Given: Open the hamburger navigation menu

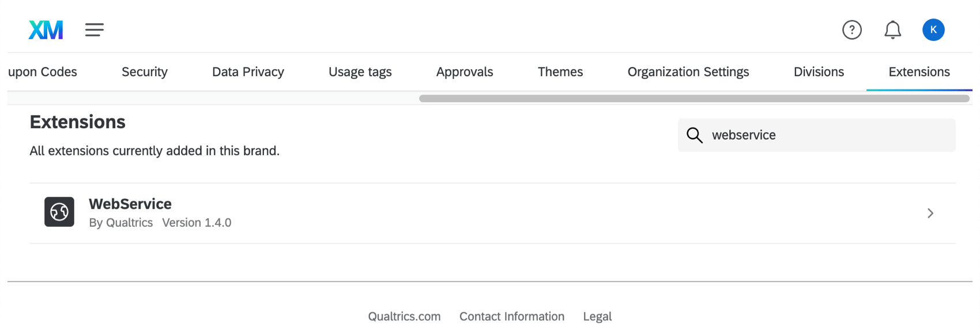Looking at the screenshot, I should click(95, 30).
